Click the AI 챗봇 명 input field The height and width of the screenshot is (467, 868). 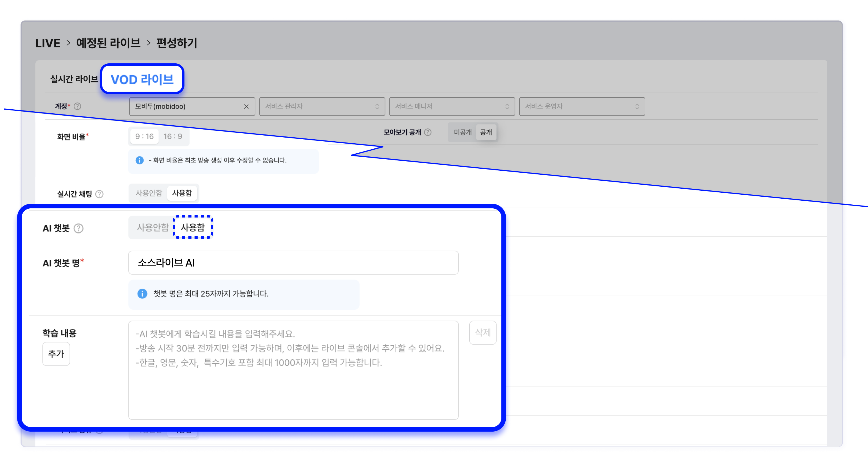[293, 263]
